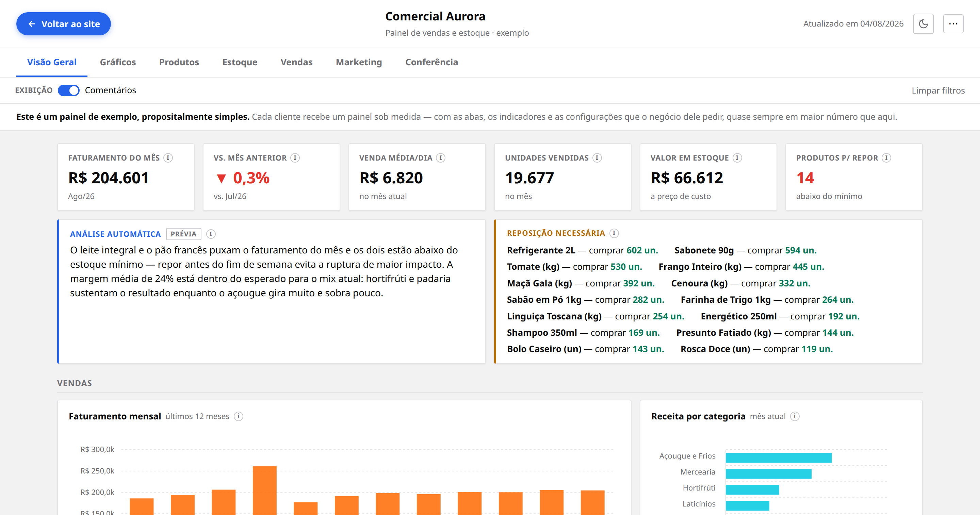Click Energético 250ml restock item
Image resolution: width=980 pixels, height=515 pixels.
(780, 316)
